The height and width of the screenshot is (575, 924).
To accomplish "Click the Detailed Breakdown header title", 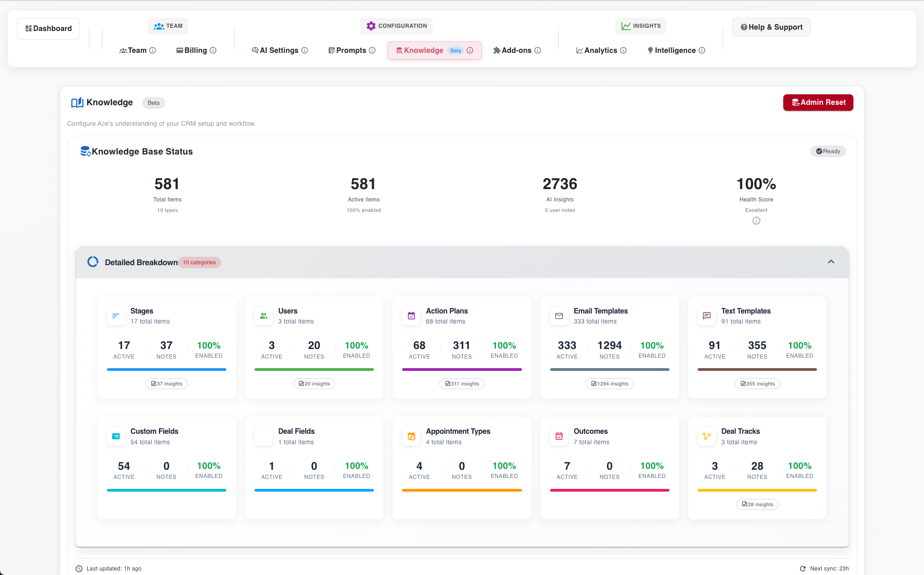I will (141, 262).
